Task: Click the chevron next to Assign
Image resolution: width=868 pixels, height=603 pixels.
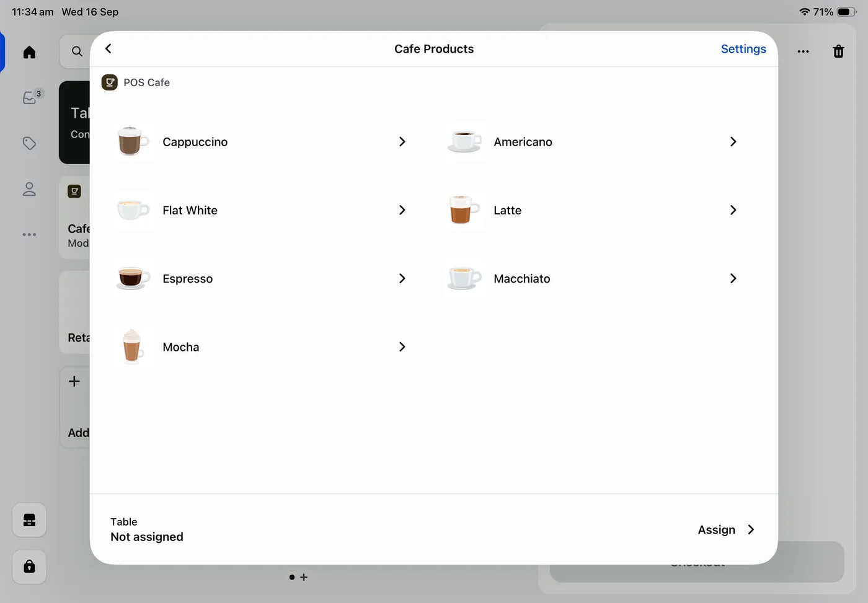Action: tap(751, 530)
